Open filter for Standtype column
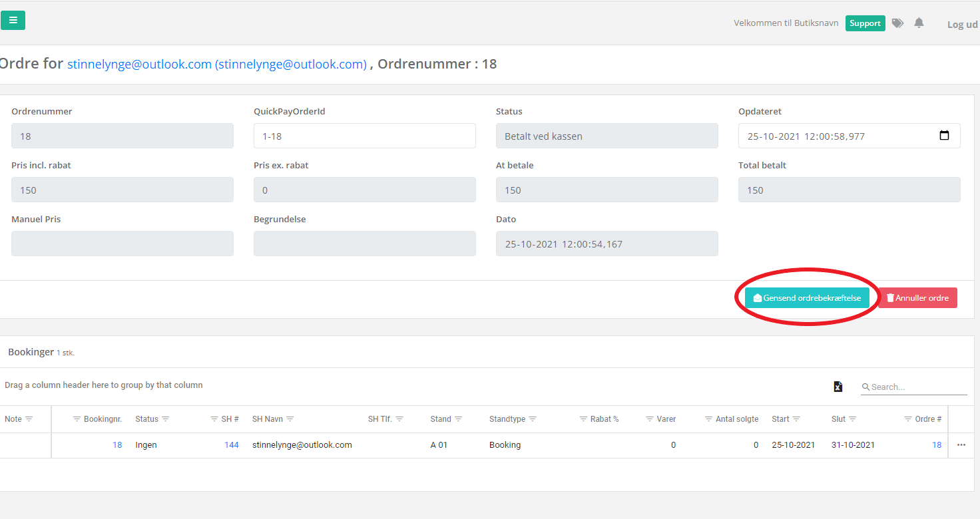The width and height of the screenshot is (980, 519). (533, 419)
